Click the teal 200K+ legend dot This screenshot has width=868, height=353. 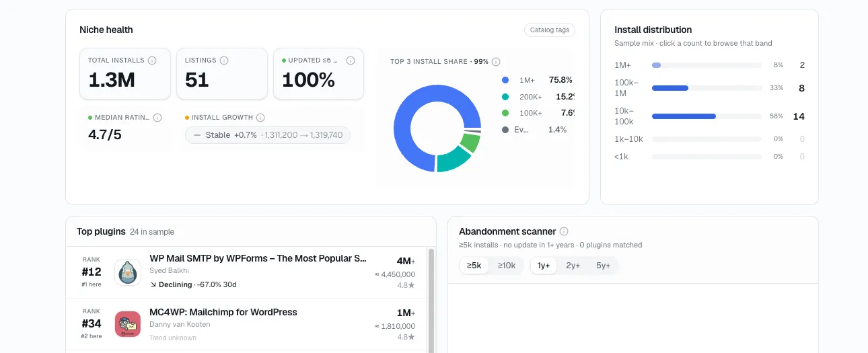[x=505, y=97]
